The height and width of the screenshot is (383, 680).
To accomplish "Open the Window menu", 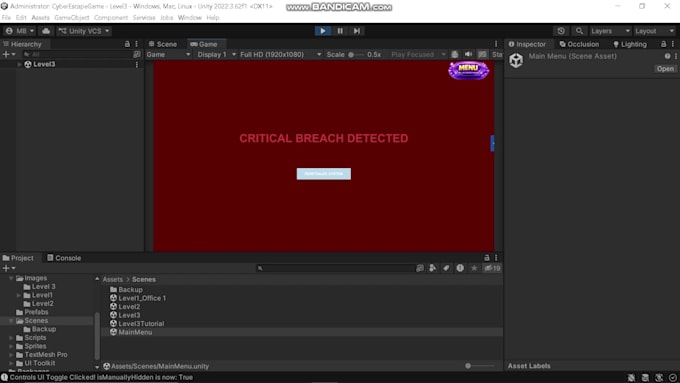I will [190, 17].
